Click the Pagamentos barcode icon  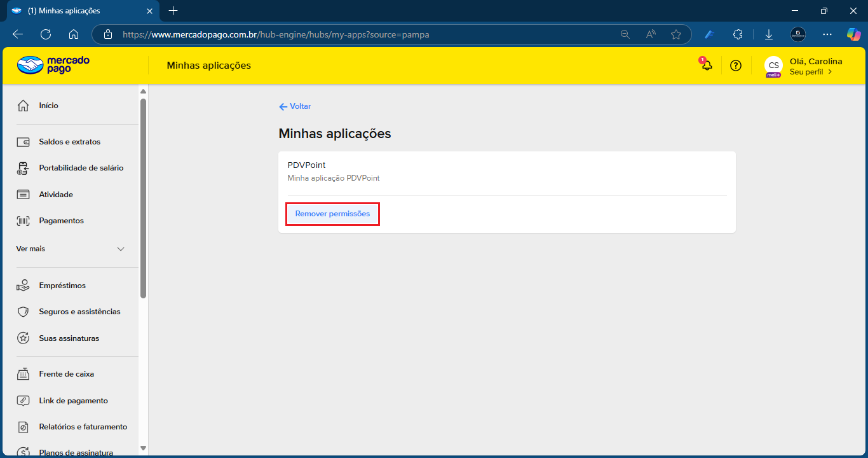click(x=24, y=221)
